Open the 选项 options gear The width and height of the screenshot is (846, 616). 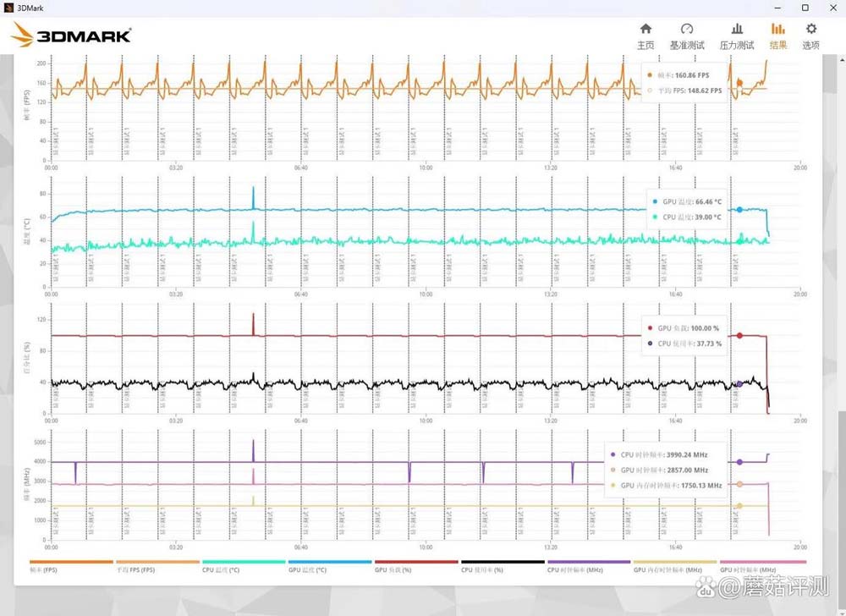pos(811,36)
